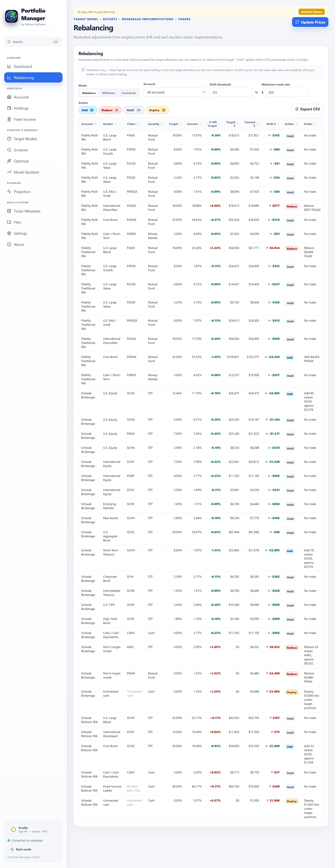Viewport: 335px width, 868px height.
Task: Click the search magnifier icon in sidebar
Action: click(9, 42)
